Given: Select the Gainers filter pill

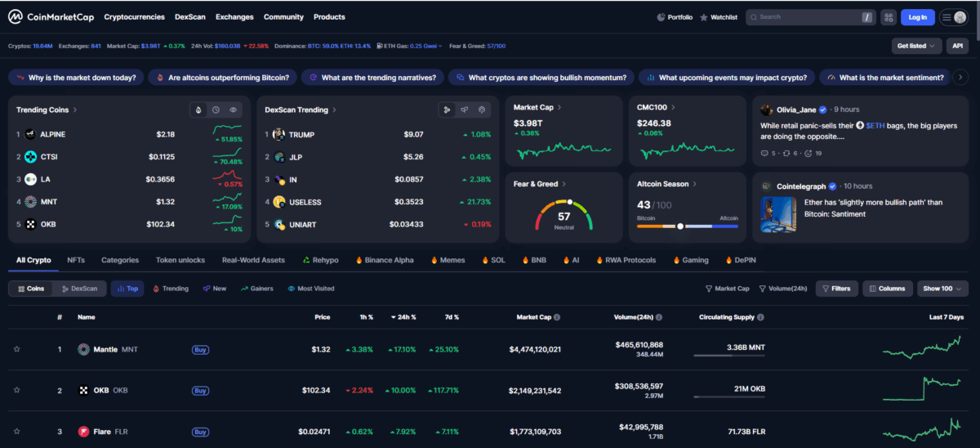Looking at the screenshot, I should click(x=256, y=289).
